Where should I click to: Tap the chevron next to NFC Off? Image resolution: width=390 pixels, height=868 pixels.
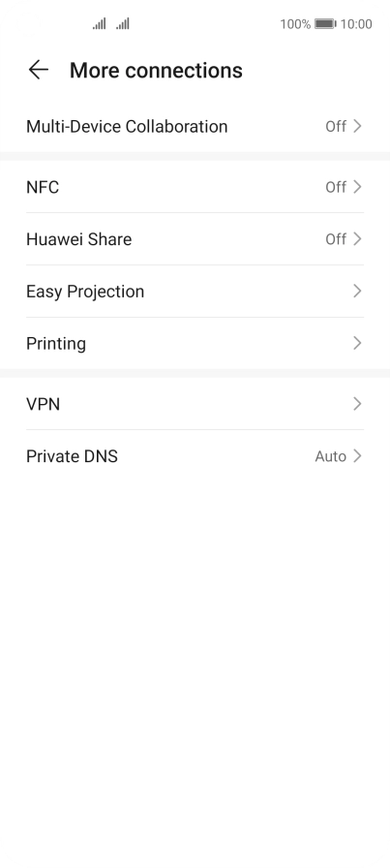[x=357, y=187]
